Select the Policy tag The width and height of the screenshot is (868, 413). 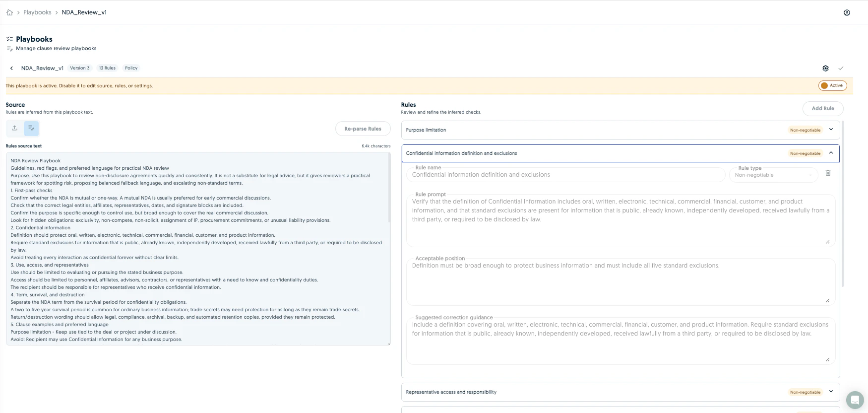(x=131, y=68)
